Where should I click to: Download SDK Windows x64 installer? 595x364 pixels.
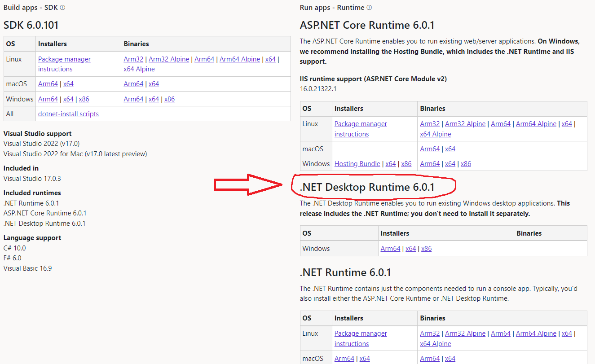point(68,99)
